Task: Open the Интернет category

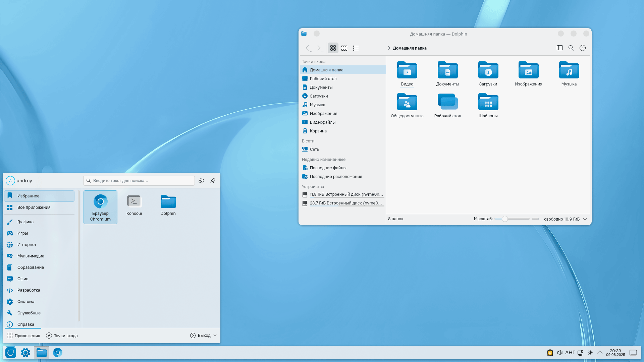Action: tap(27, 245)
